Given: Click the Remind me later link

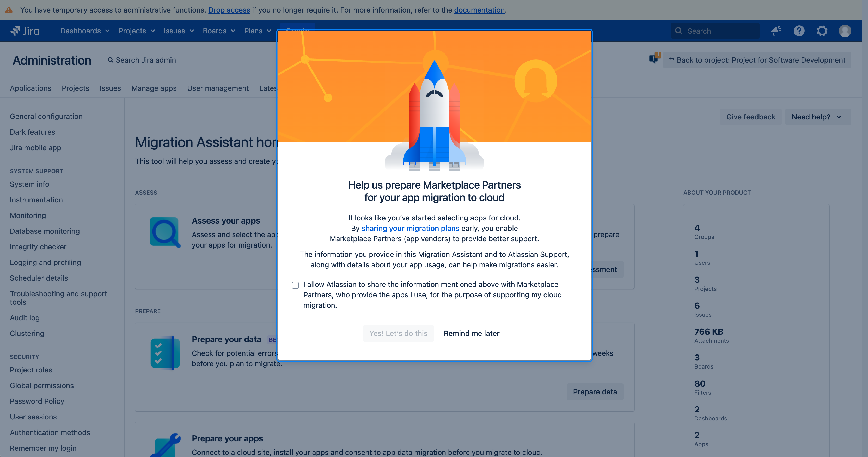Looking at the screenshot, I should (471, 333).
